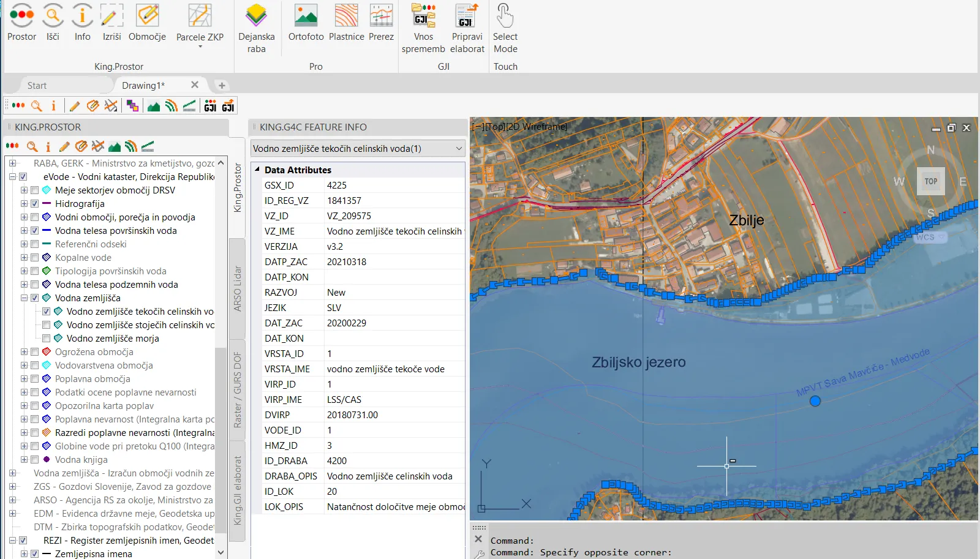The image size is (980, 559).
Task: Open the feature selection dropdown
Action: coord(459,149)
